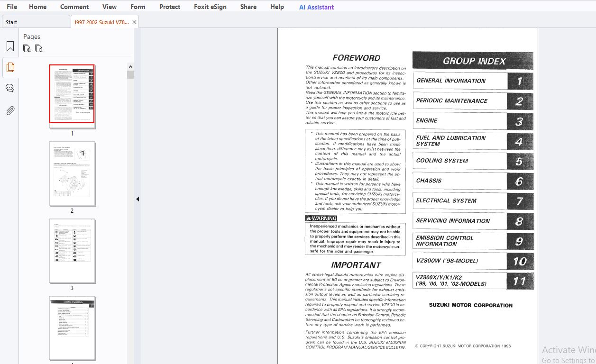Open the Bookmarks panel icon
The height and width of the screenshot is (364, 596).
(x=10, y=46)
